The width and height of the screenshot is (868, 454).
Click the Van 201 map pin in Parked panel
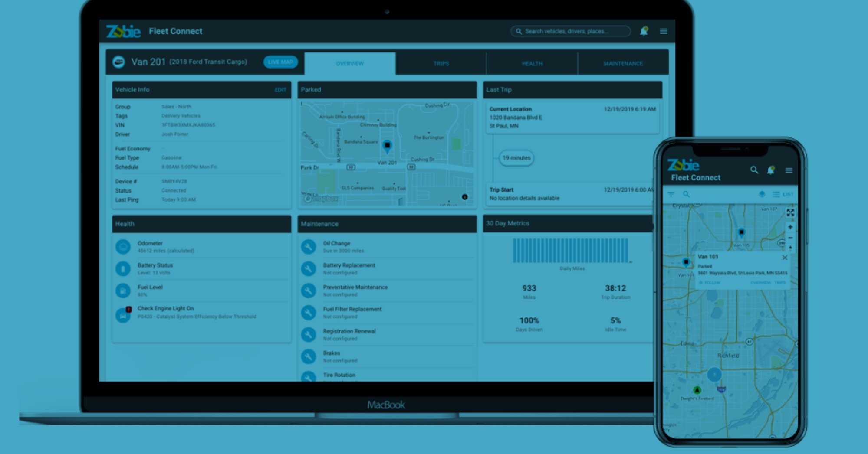click(387, 147)
